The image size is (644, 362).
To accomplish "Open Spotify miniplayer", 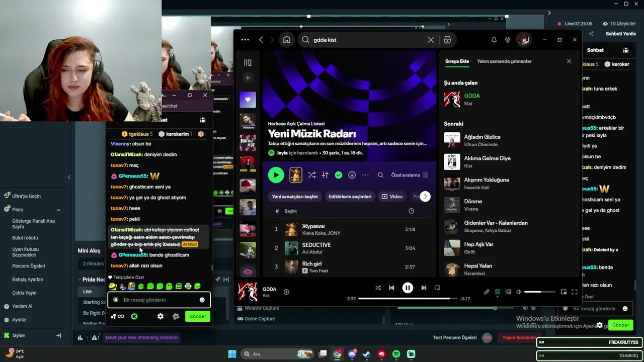I will pos(563,292).
